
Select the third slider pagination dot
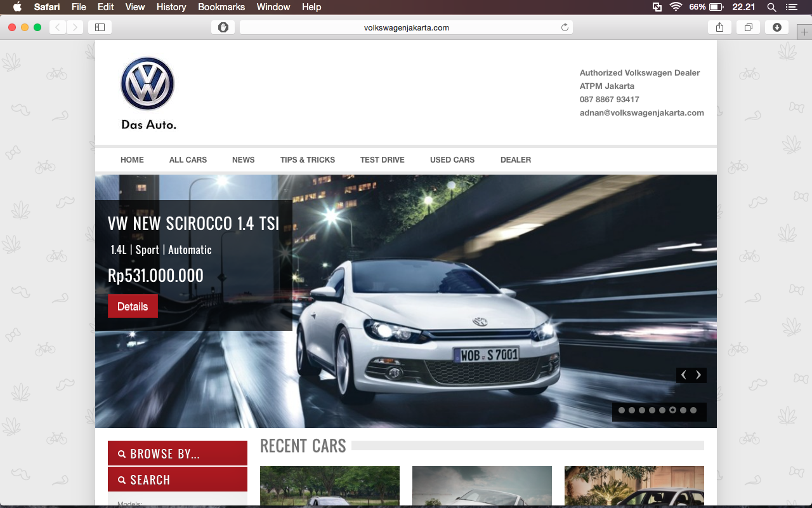click(x=642, y=410)
